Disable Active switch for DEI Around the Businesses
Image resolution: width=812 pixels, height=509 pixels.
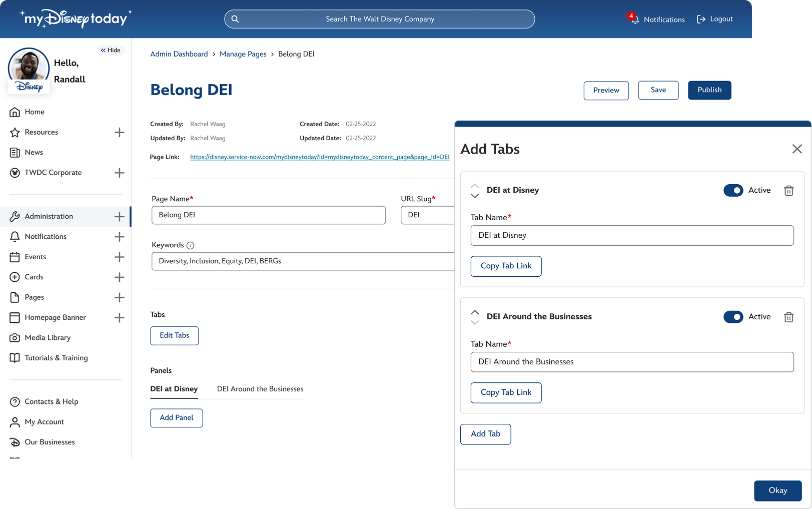pyautogui.click(x=733, y=317)
